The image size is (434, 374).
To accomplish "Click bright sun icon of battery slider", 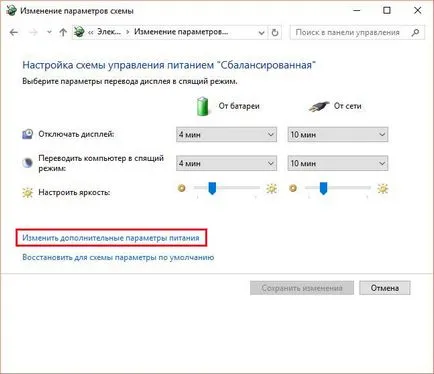I will point(272,189).
